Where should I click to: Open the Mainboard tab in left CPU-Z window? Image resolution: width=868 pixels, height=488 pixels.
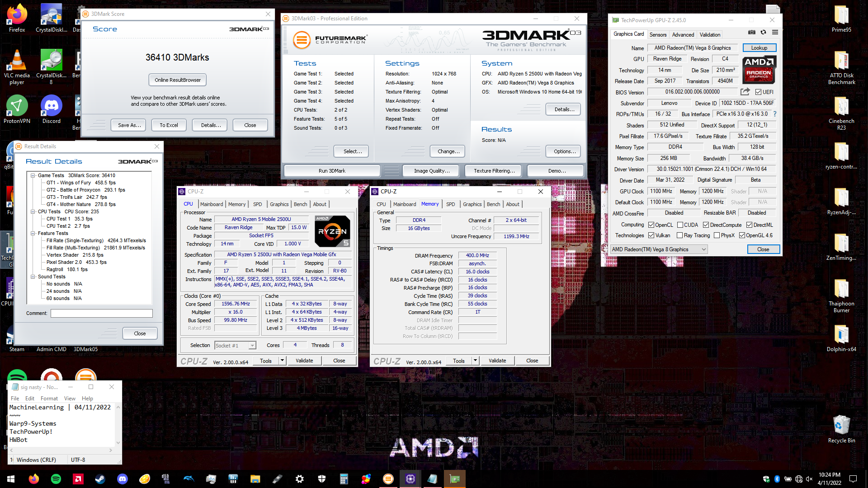(212, 204)
